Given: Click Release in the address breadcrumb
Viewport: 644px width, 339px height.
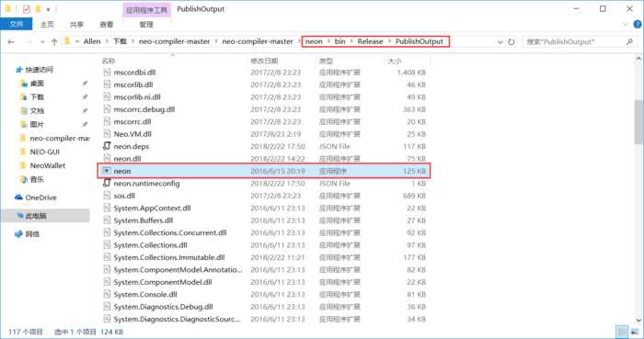Looking at the screenshot, I should [x=370, y=42].
